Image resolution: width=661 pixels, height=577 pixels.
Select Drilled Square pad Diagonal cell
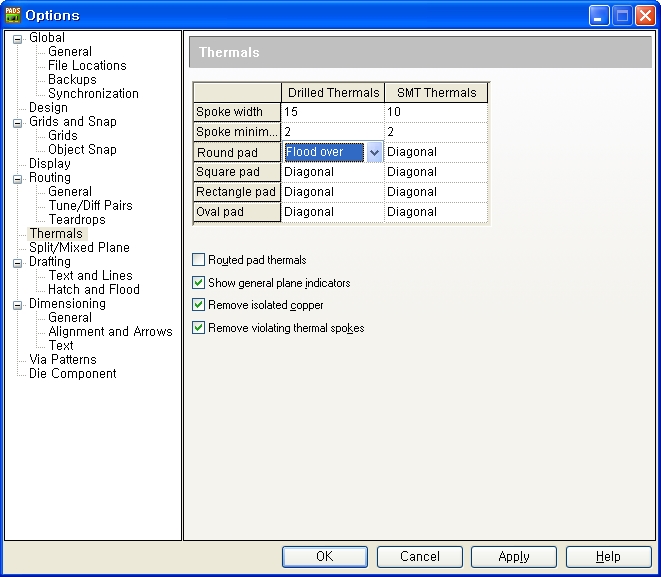tap(333, 172)
